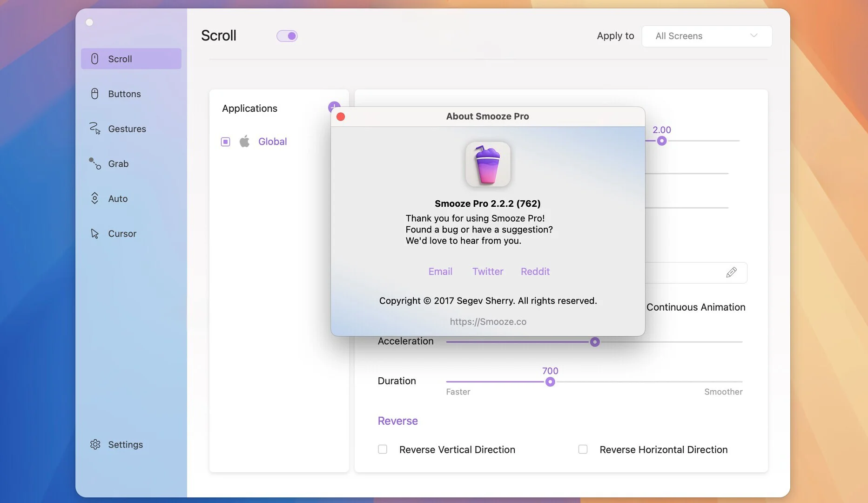Open the Reddit link in About dialog

pos(535,272)
